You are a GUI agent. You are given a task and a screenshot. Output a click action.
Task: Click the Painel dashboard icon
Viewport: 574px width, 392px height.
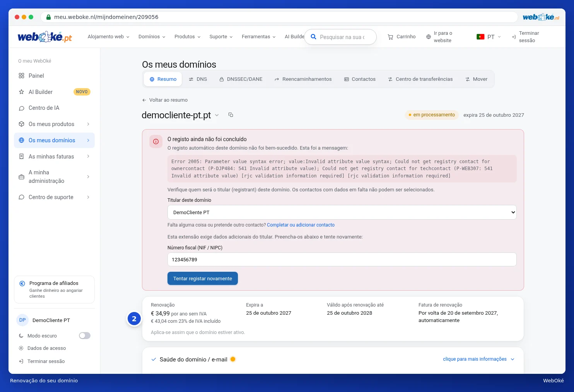[21, 76]
